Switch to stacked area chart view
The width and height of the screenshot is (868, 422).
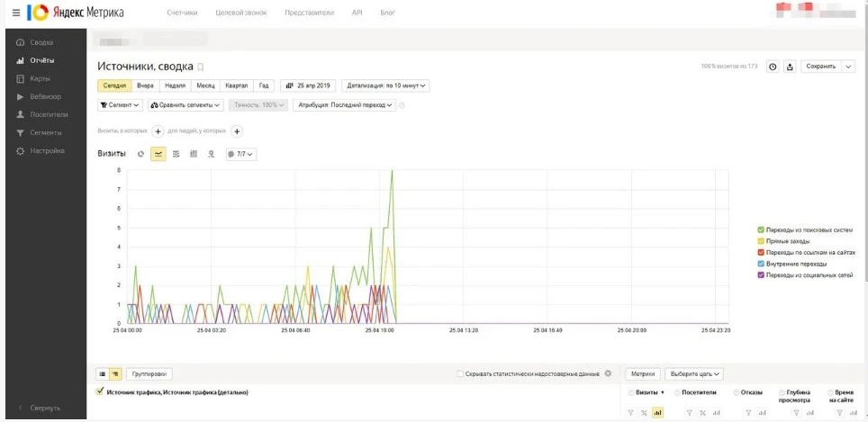tap(176, 154)
